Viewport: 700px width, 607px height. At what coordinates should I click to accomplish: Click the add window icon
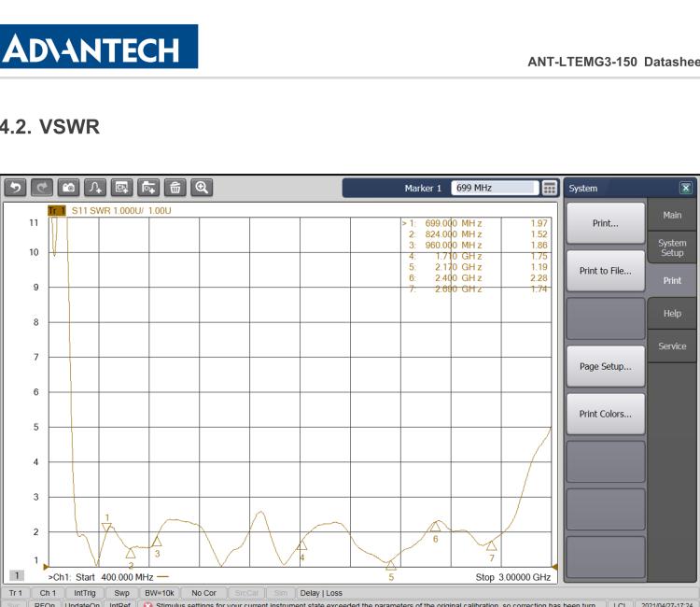(x=122, y=188)
